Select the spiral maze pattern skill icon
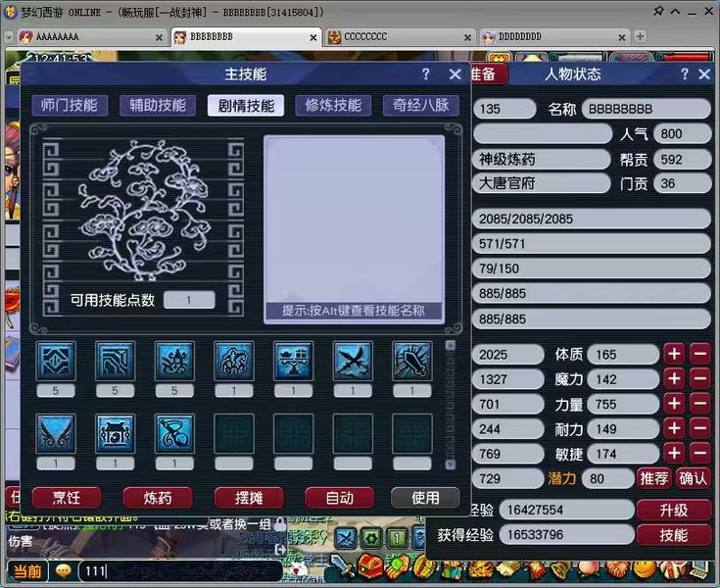 point(115,361)
